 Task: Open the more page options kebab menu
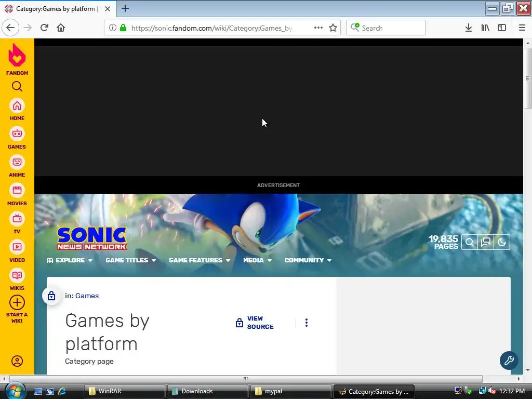tap(307, 323)
